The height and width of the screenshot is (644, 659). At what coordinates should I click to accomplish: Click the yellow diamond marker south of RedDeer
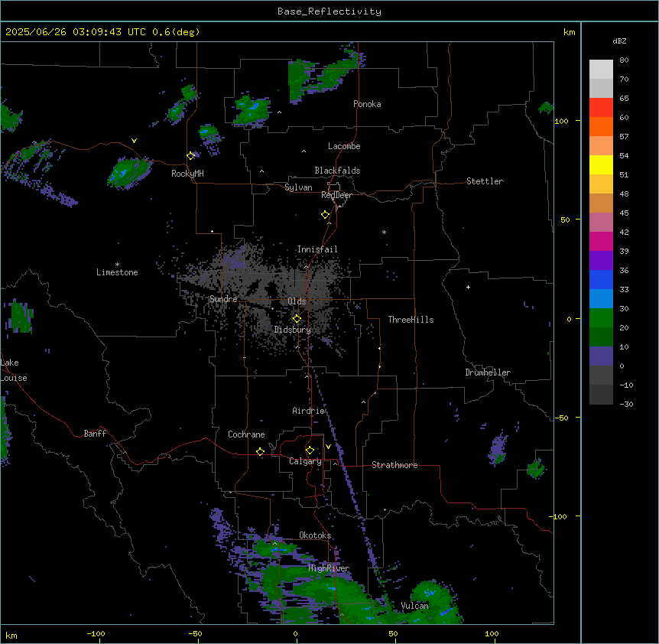326,215
